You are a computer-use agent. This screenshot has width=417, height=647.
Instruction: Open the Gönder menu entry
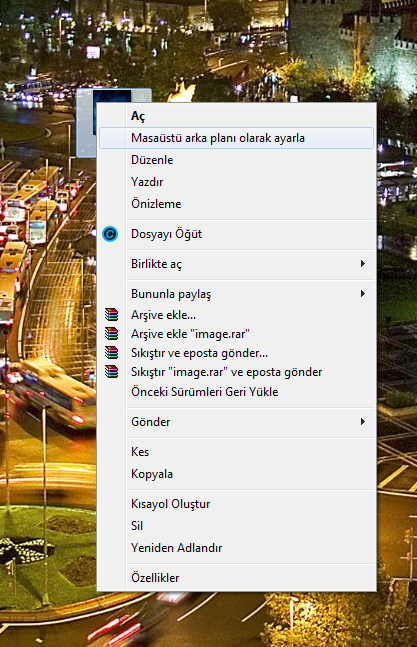(236, 422)
